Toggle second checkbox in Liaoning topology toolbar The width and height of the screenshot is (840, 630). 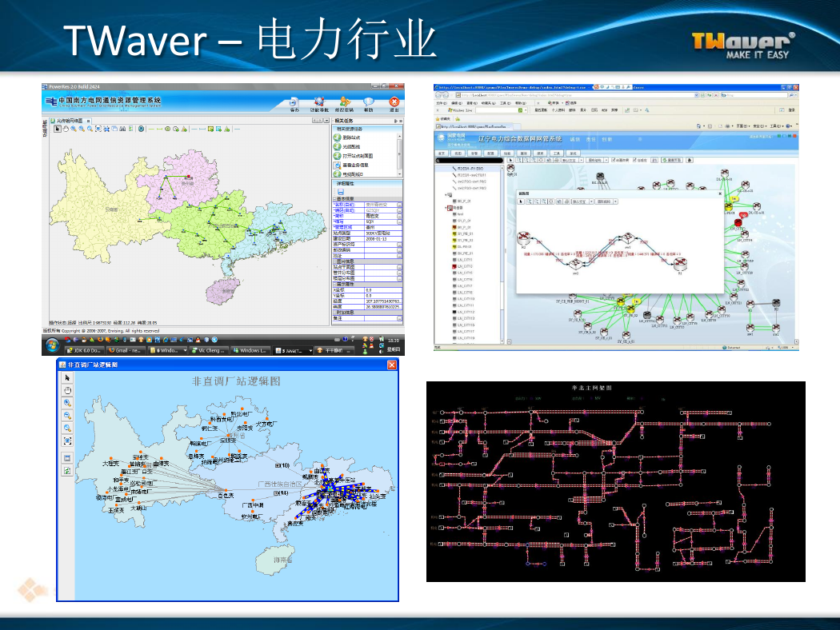click(x=635, y=160)
